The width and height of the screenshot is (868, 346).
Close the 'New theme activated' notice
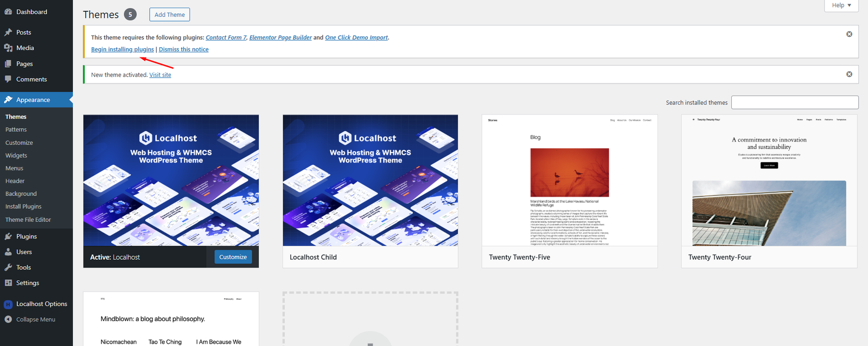pos(849,74)
